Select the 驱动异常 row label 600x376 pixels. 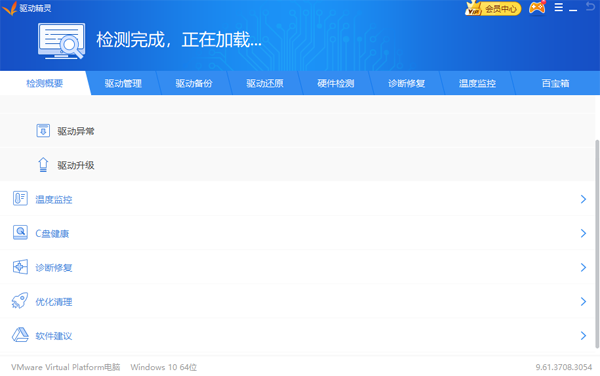coord(76,131)
